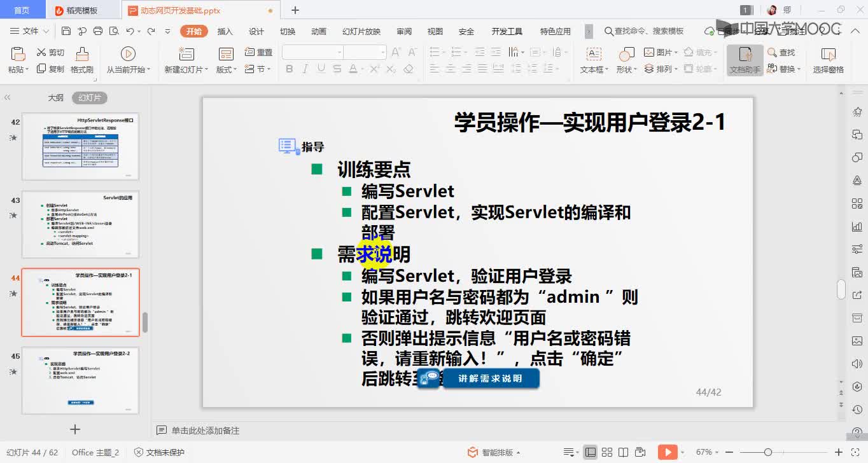Open the font name combo box
This screenshot has width=868, height=463.
click(x=312, y=52)
